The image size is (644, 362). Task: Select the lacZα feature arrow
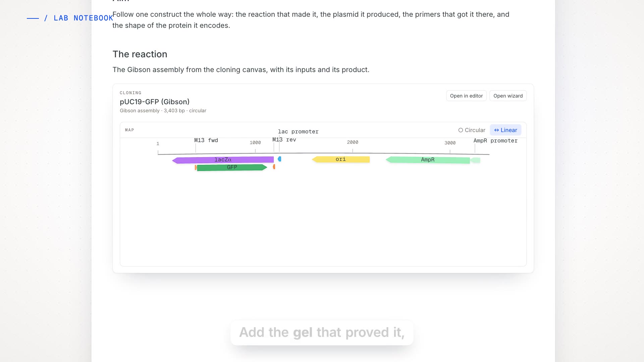(x=223, y=160)
